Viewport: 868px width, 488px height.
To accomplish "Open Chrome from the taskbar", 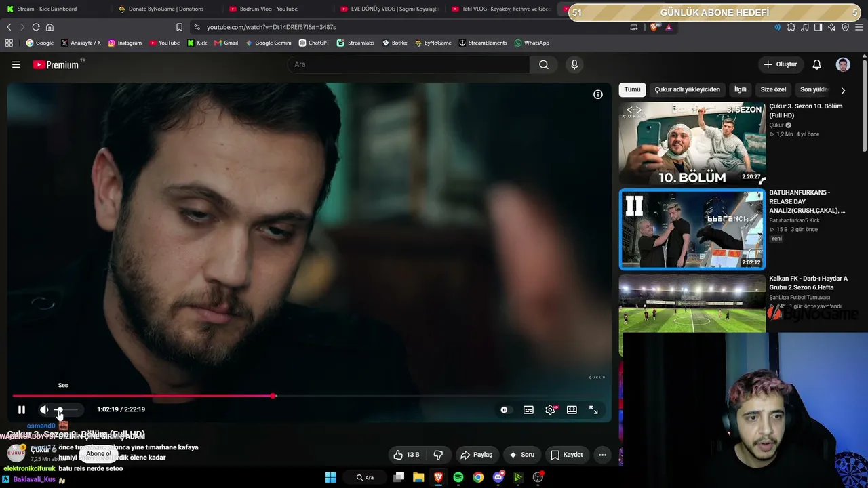I will click(x=478, y=477).
